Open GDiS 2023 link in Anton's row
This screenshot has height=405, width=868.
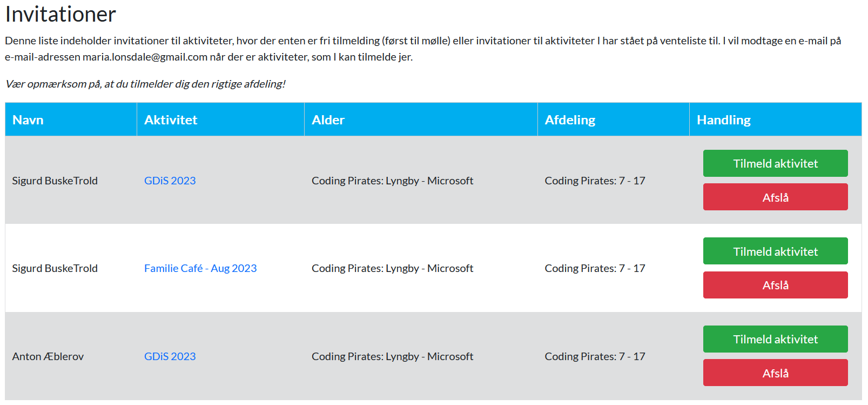pyautogui.click(x=170, y=356)
